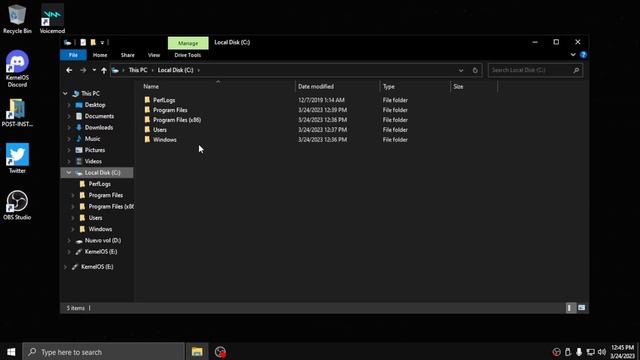The height and width of the screenshot is (360, 640).
Task: Open Explorer Help question mark
Action: [x=583, y=55]
